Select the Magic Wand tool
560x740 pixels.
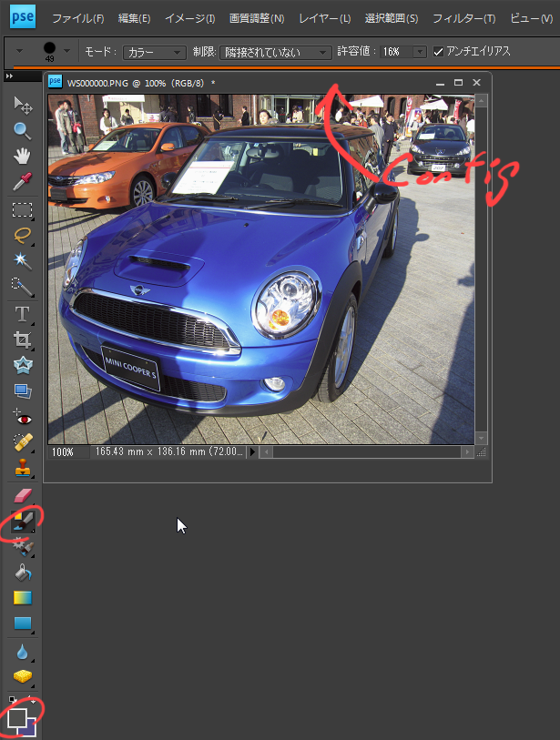[22, 260]
